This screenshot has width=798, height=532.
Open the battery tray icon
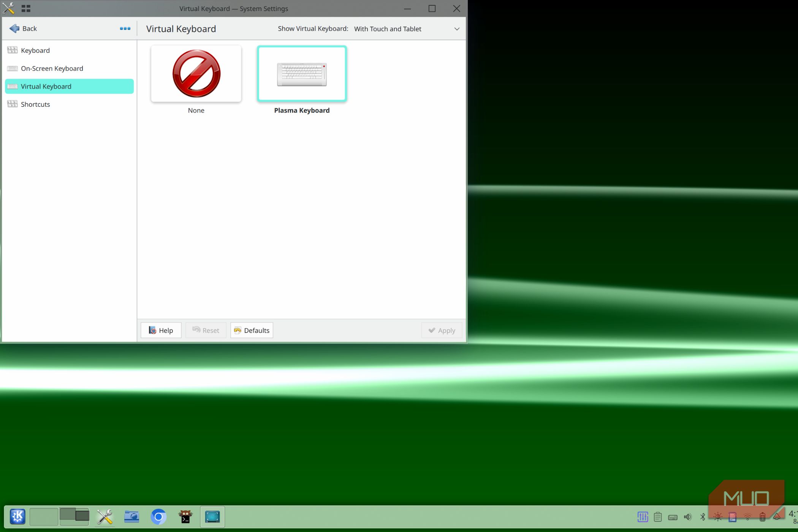(762, 517)
